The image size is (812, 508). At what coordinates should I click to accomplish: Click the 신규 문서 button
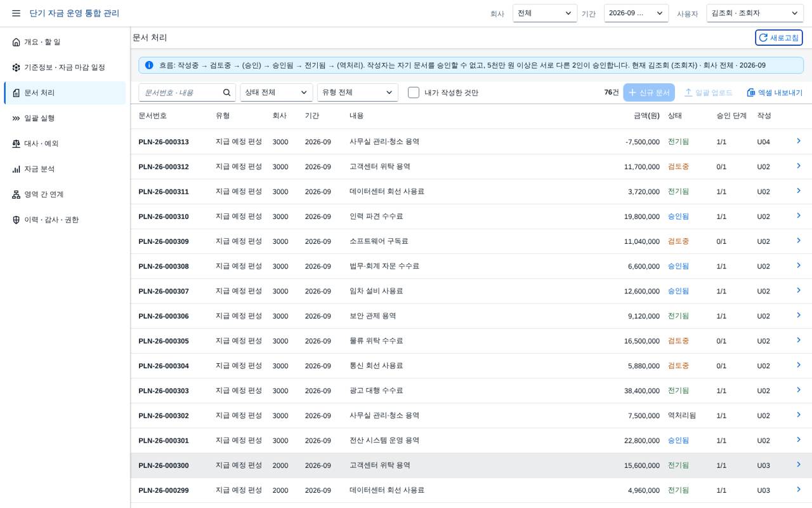(x=649, y=93)
